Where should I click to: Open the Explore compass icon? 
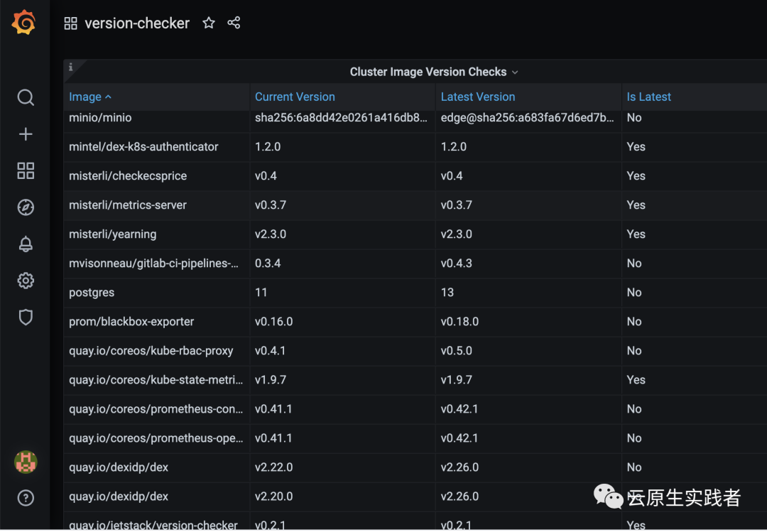click(26, 207)
